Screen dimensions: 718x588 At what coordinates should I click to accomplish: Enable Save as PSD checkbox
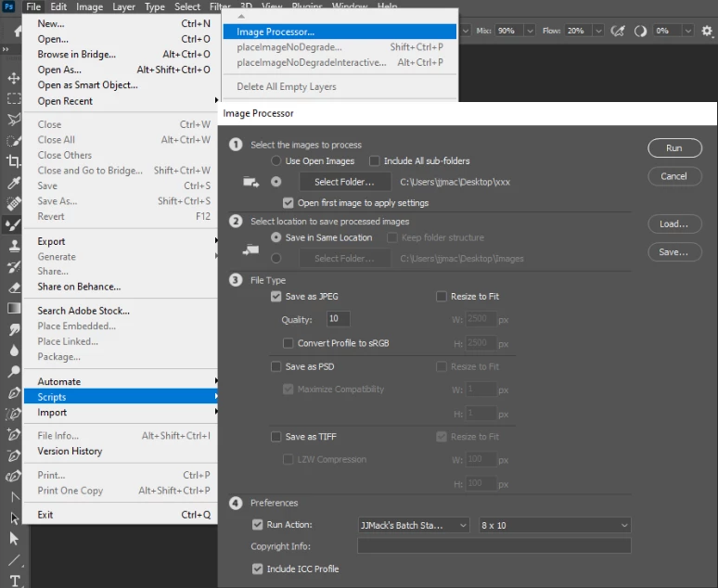pos(276,366)
